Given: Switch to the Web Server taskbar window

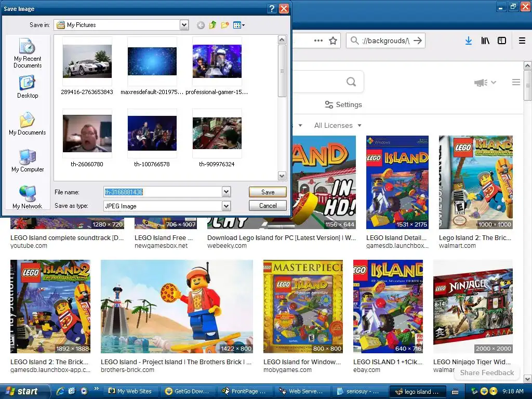Looking at the screenshot, I should coord(301,391).
